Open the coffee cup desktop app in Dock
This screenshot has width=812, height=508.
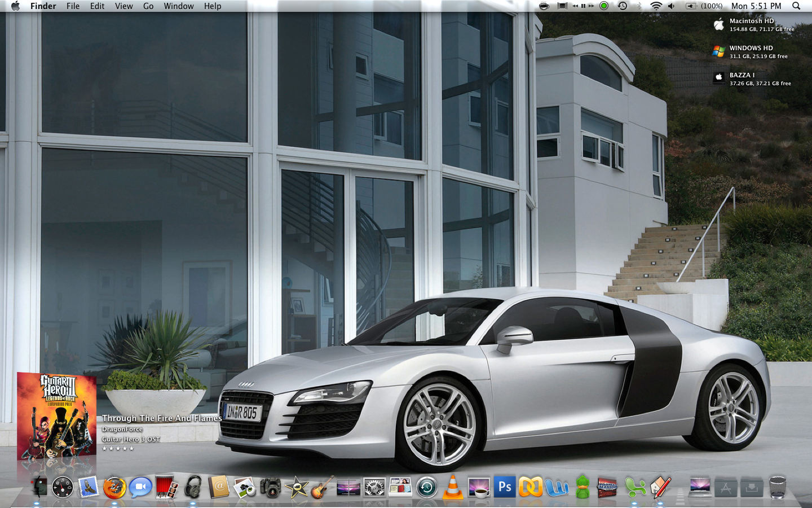click(x=479, y=487)
